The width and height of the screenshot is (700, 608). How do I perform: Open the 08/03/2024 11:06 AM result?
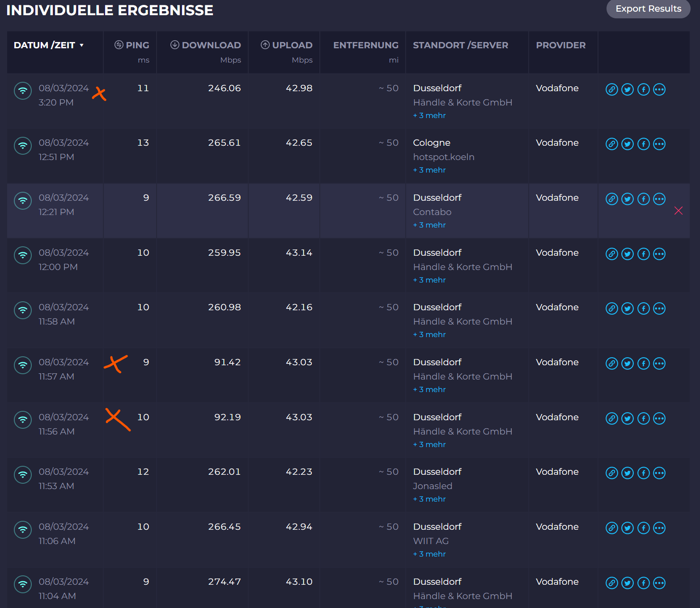[x=64, y=534]
